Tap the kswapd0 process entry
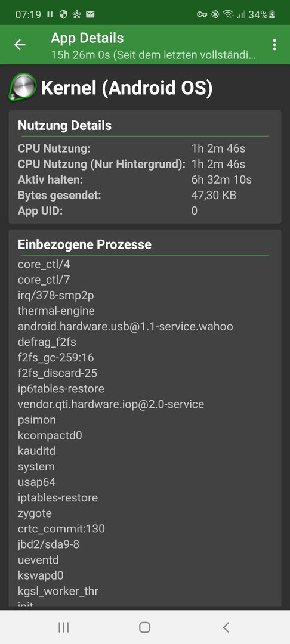Viewport: 290px width, 644px height. pos(41,575)
